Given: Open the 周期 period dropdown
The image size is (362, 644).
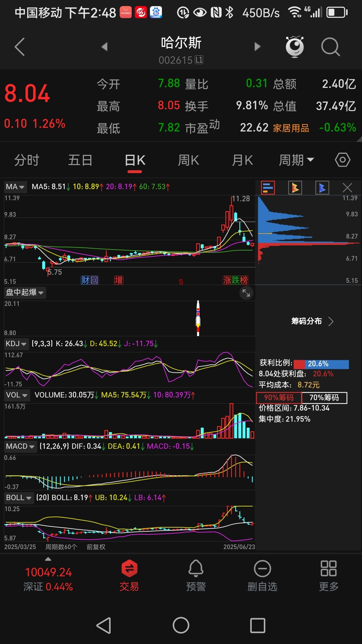Looking at the screenshot, I should (296, 160).
